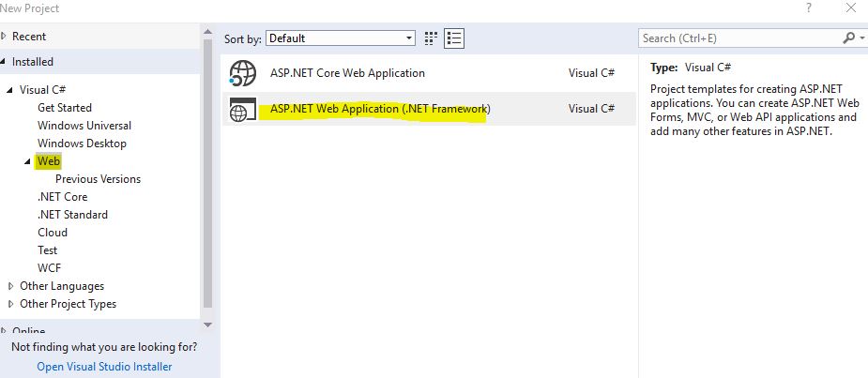Expand Other Project Types node

[11, 304]
